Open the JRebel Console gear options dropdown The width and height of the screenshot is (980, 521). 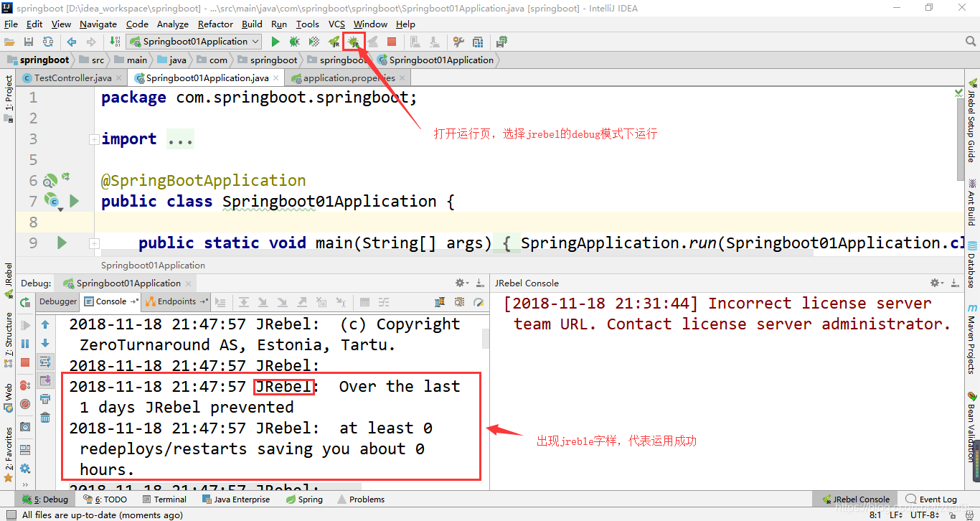coord(937,283)
